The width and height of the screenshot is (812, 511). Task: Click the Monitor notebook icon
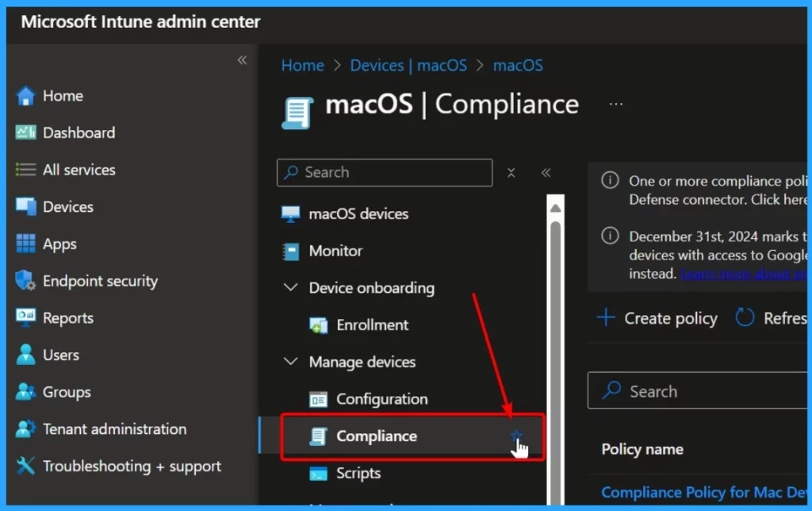(290, 252)
